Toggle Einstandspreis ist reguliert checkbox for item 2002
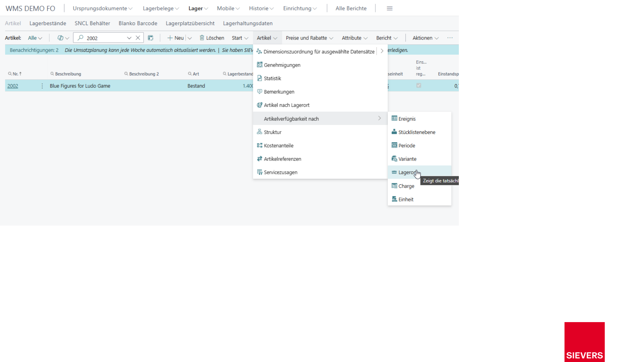Viewport: 644px width, 362px height. [x=419, y=85]
